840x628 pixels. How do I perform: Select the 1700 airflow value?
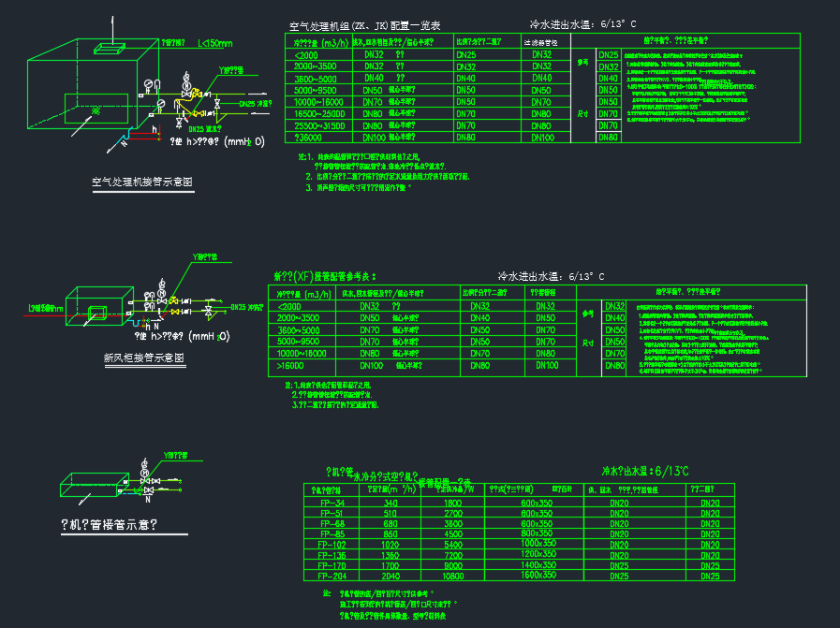(x=390, y=565)
